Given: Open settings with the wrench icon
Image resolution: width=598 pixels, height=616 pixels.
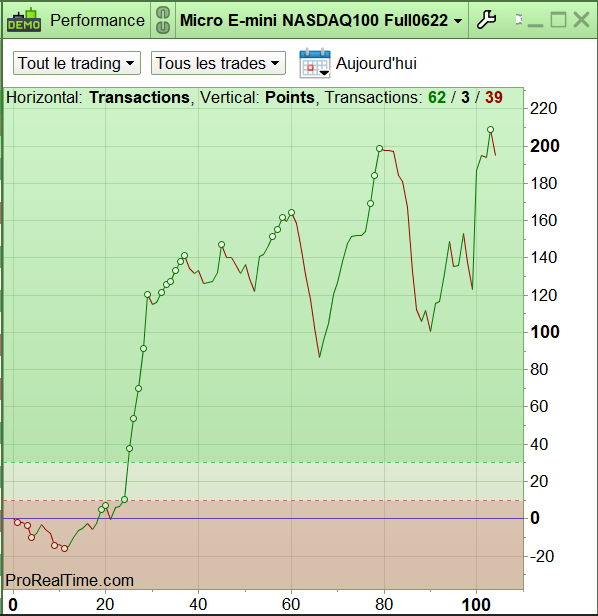Looking at the screenshot, I should [x=486, y=20].
